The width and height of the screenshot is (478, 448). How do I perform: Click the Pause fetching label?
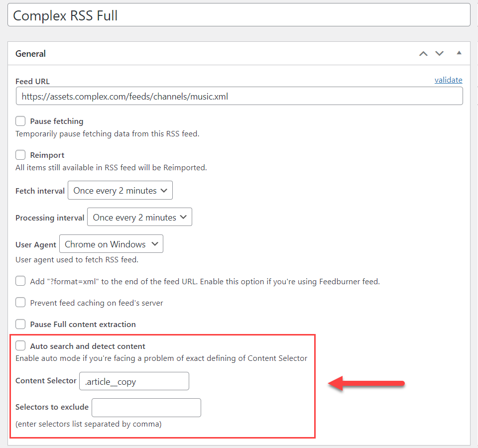tap(57, 121)
